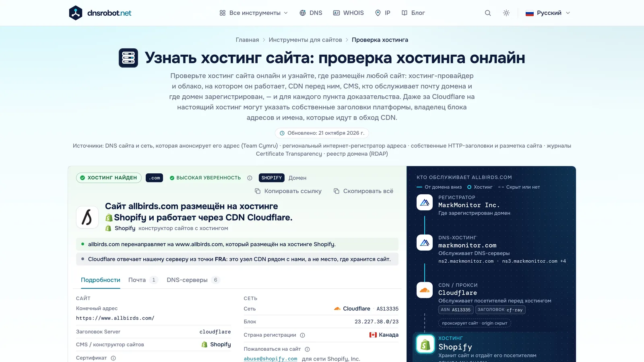
Task: Open the IP menu item
Action: click(382, 13)
